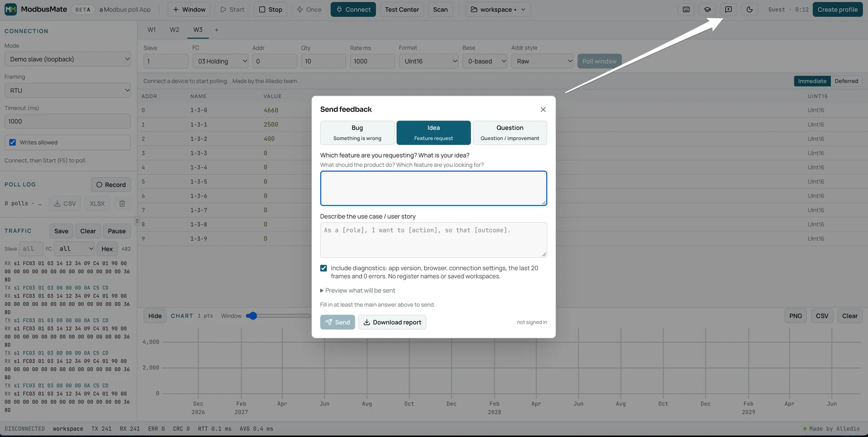Toggle dark mode moon icon

tap(749, 10)
